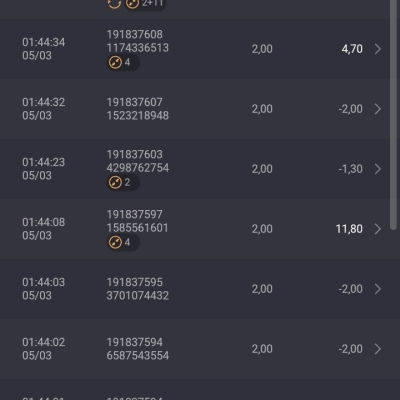
Task: Click the vertical scrollbar thumb
Action: click(x=393, y=115)
